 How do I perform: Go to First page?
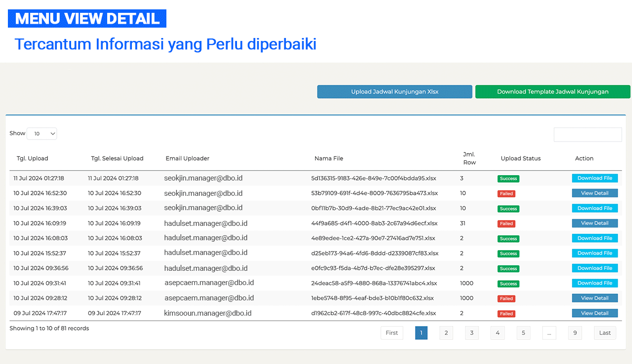392,333
